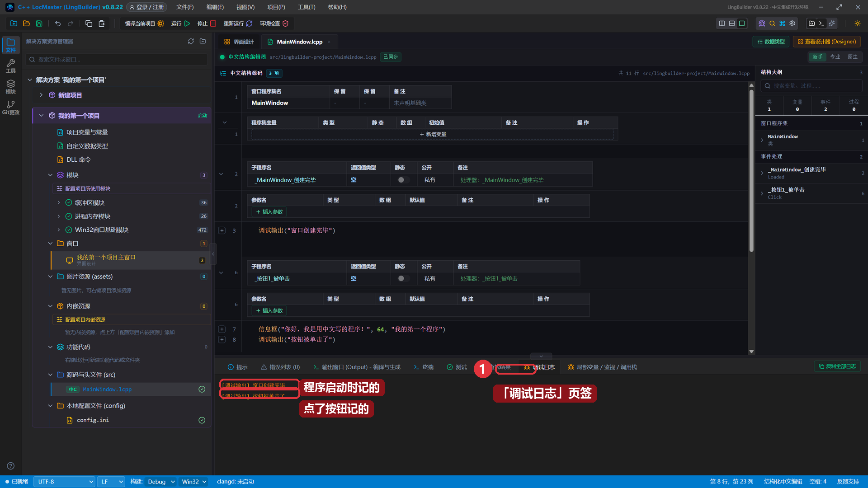This screenshot has width=868, height=488.
Task: Expand the 新建项目 tree node
Action: (41, 95)
